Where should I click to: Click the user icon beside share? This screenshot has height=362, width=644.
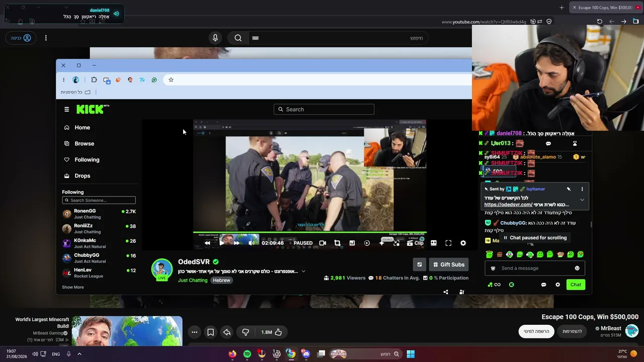[x=462, y=292]
